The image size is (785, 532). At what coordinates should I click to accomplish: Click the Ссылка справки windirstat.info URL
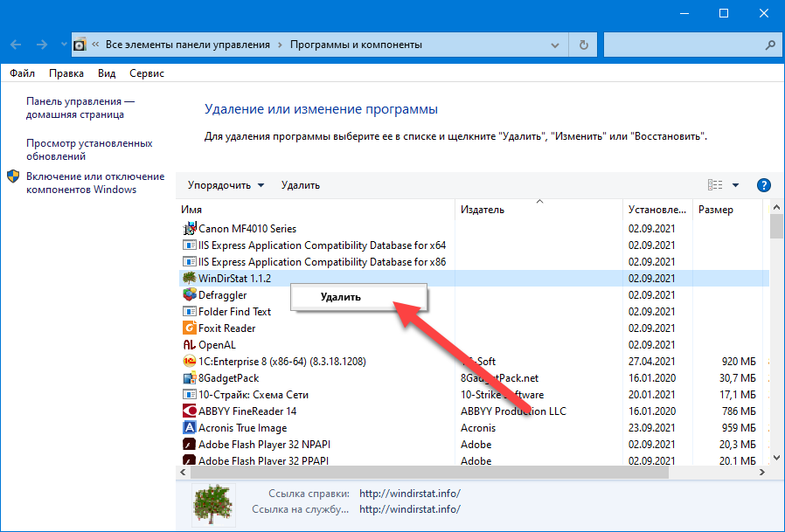click(410, 494)
